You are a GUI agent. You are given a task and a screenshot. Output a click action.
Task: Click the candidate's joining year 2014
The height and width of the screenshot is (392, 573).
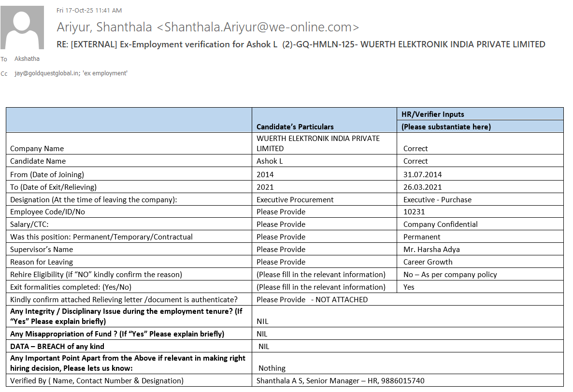pyautogui.click(x=265, y=174)
